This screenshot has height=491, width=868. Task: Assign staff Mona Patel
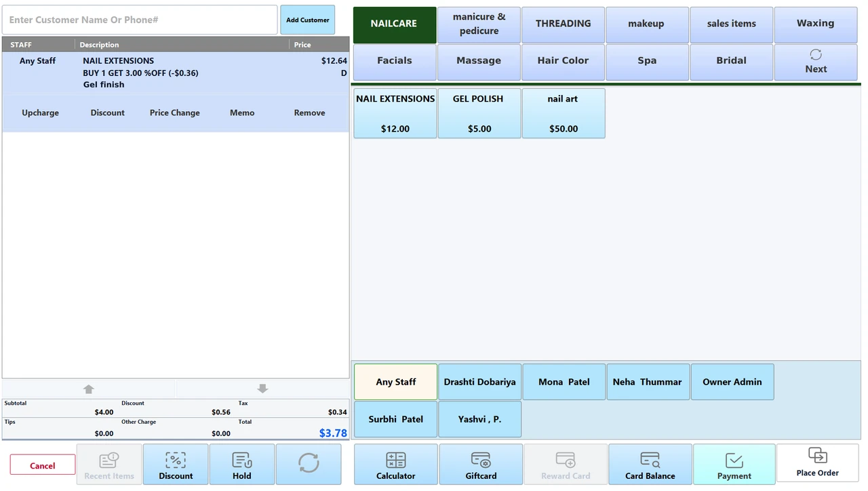[564, 382]
